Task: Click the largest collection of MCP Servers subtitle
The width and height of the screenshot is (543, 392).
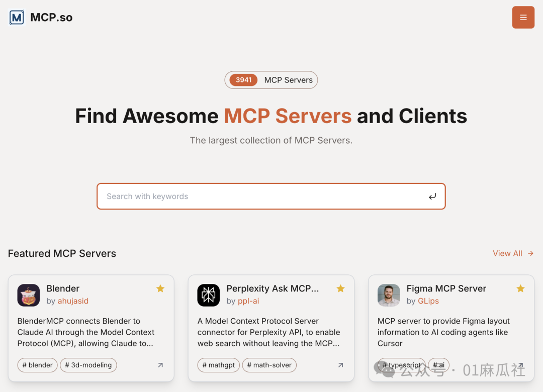Action: coord(271,140)
